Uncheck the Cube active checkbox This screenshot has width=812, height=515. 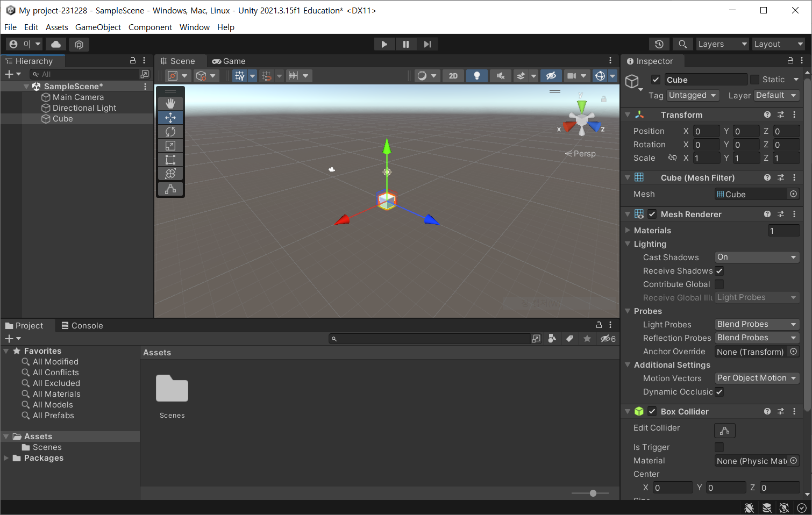tap(656, 80)
